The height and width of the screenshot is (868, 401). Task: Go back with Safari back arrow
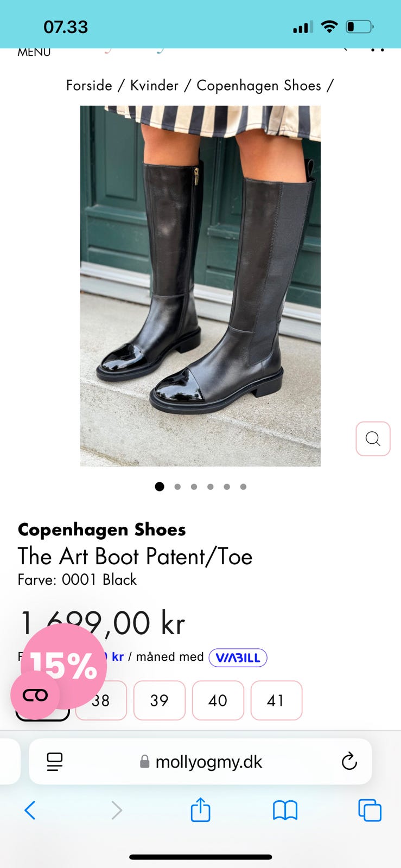[x=30, y=810]
